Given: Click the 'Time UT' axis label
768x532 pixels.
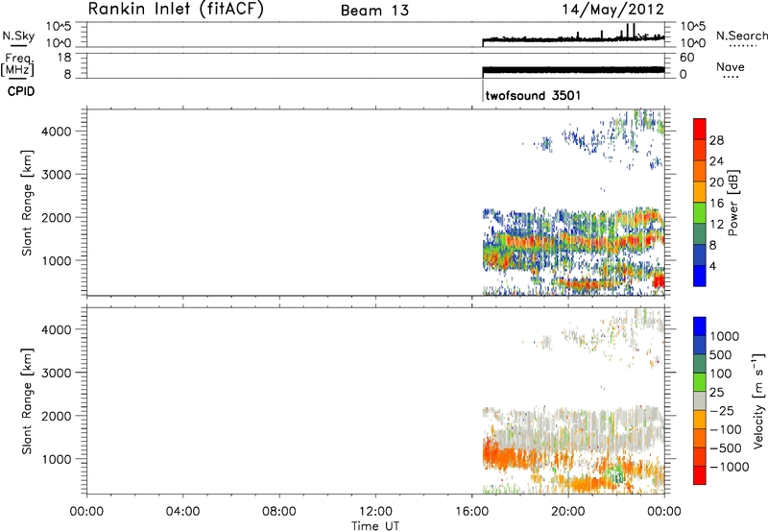Looking at the screenshot, I should coord(375,526).
